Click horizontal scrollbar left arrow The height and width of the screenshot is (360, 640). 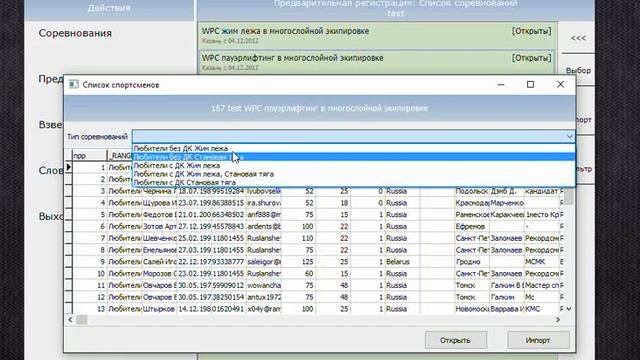[70, 320]
